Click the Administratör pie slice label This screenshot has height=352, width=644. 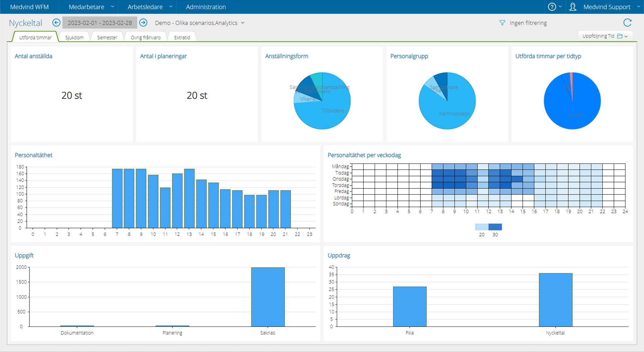(x=454, y=114)
